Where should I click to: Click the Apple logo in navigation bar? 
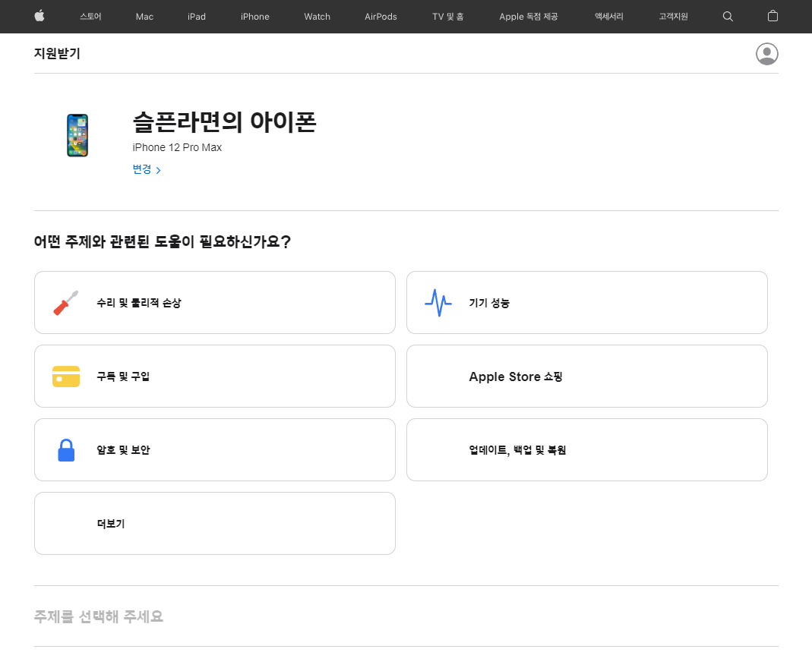click(x=39, y=16)
